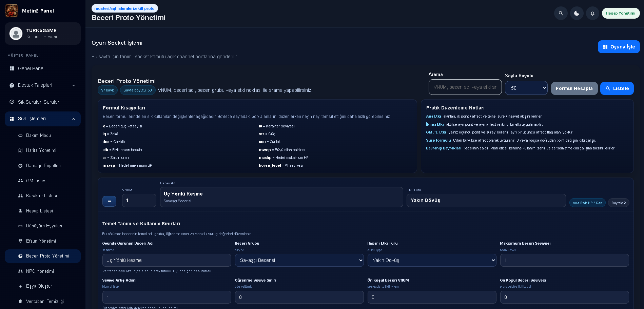Click the 'maxsp' formula variable
The image size is (644, 309).
(x=109, y=165)
